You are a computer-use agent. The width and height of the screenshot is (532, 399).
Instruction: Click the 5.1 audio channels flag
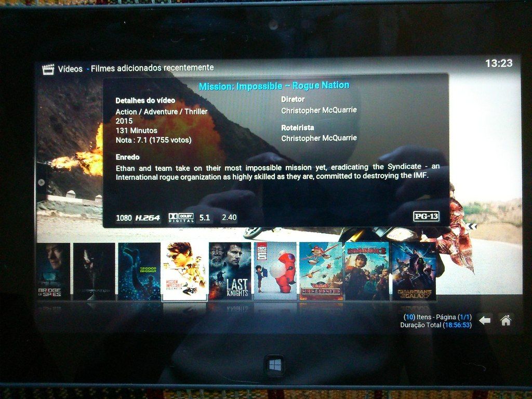click(x=205, y=218)
